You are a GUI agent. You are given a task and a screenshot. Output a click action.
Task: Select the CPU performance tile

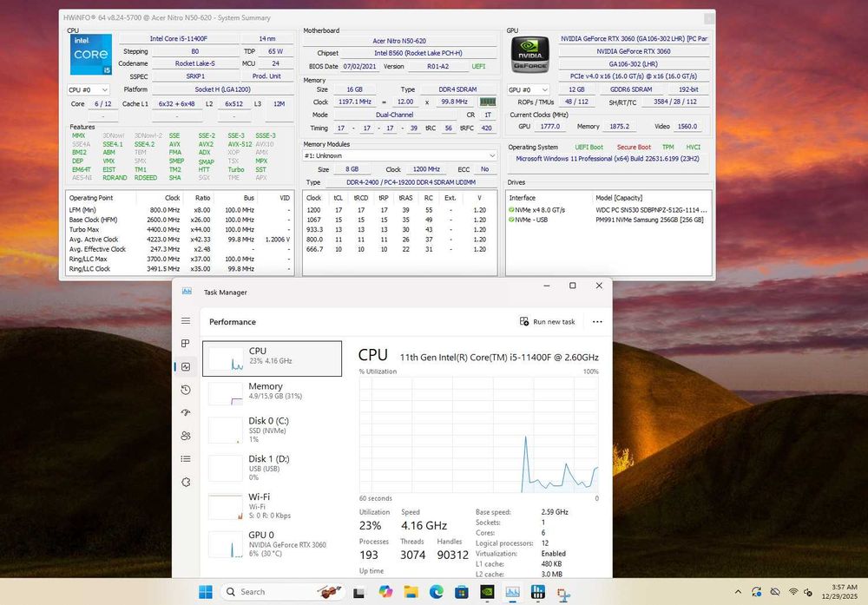(272, 358)
